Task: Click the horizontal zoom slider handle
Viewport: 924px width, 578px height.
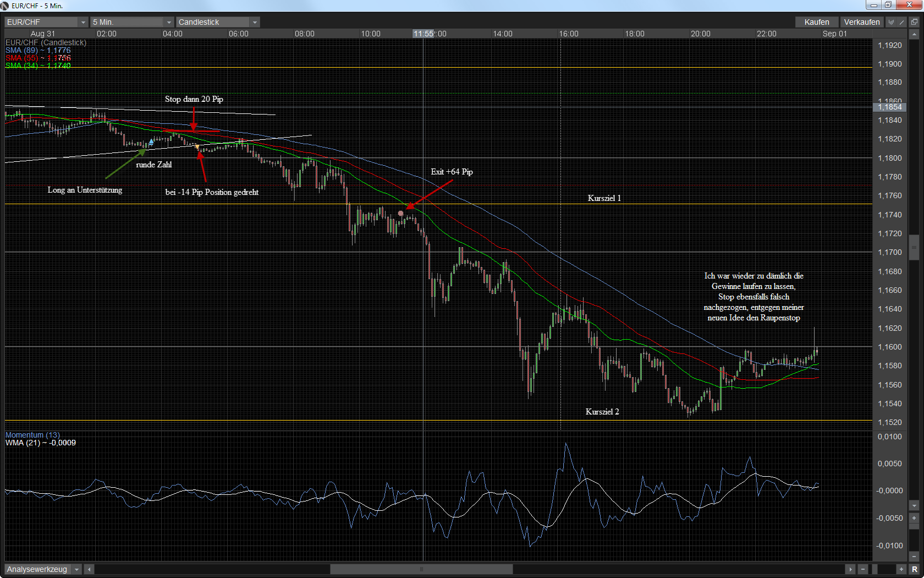Action: tap(875, 569)
